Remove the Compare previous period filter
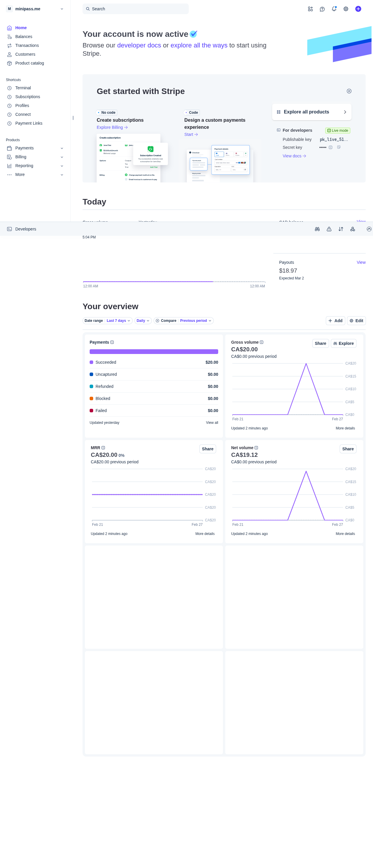The height and width of the screenshot is (868, 373). 157,321
